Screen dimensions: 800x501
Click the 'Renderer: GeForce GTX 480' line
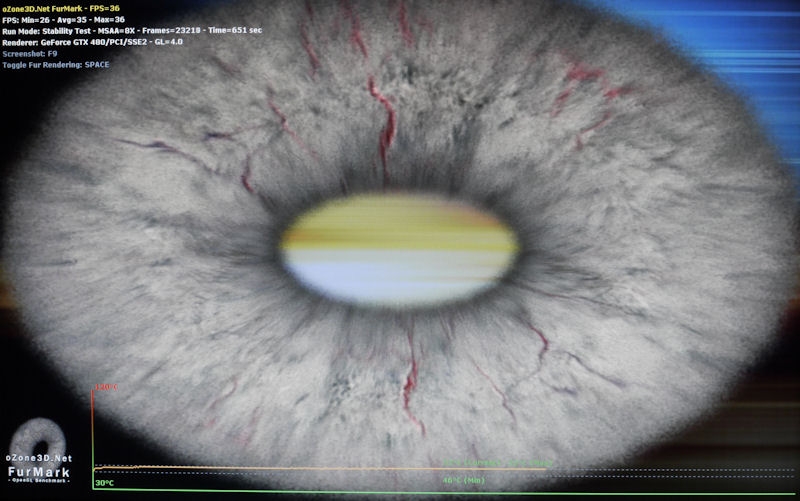(92, 42)
